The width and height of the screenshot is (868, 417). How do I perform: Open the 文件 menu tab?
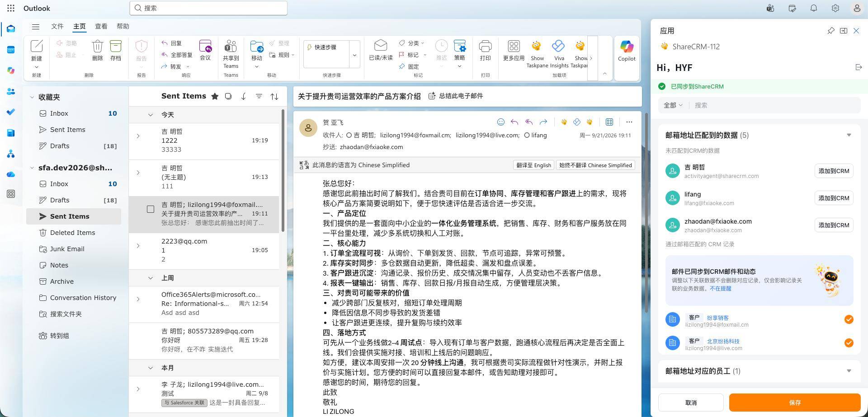(x=57, y=26)
